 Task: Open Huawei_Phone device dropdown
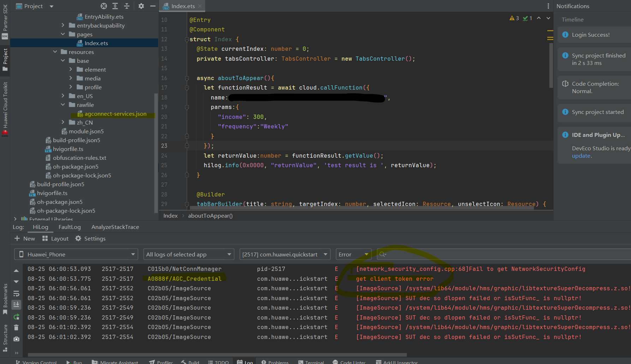[x=76, y=254]
